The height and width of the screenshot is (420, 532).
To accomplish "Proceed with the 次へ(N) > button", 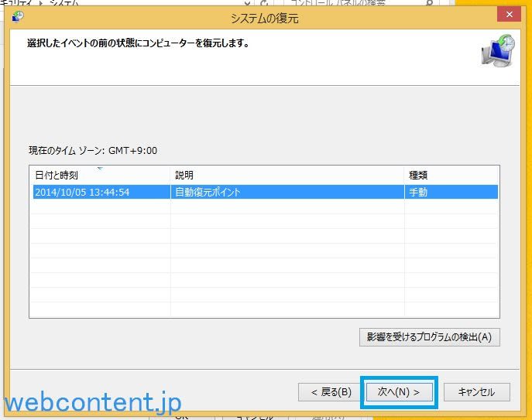I will tap(398, 392).
